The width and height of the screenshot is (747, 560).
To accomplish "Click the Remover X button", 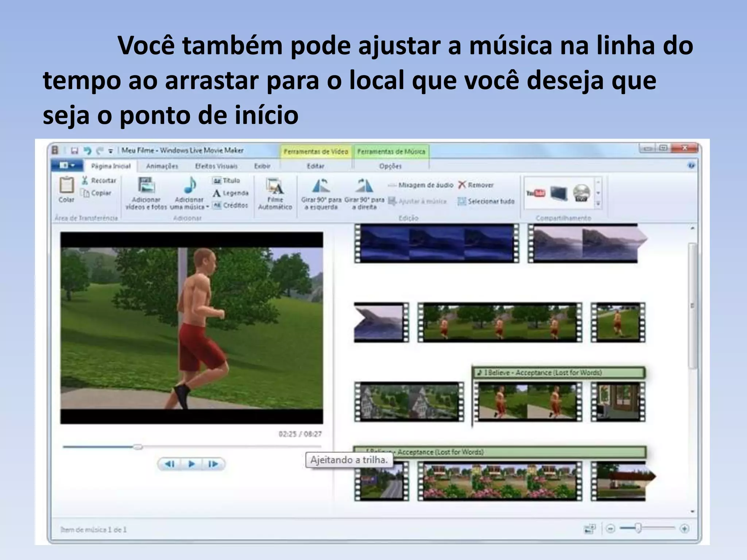I will (476, 185).
